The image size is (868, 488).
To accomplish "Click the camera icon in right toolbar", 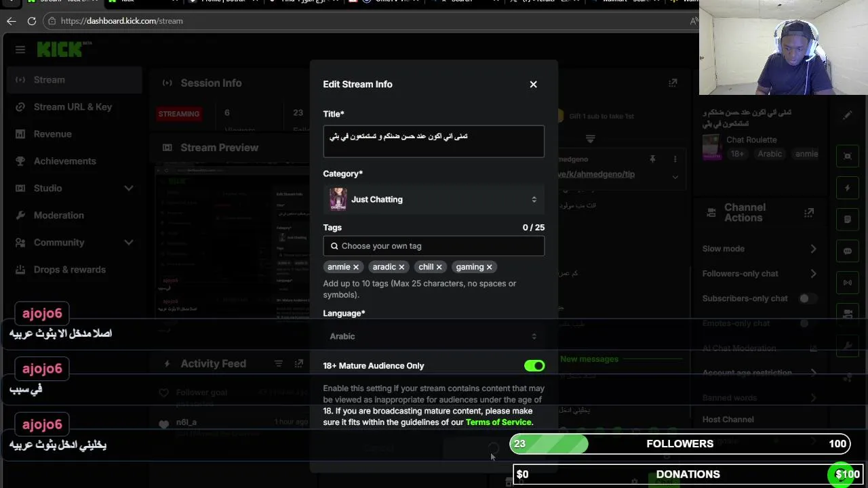I will point(848,314).
